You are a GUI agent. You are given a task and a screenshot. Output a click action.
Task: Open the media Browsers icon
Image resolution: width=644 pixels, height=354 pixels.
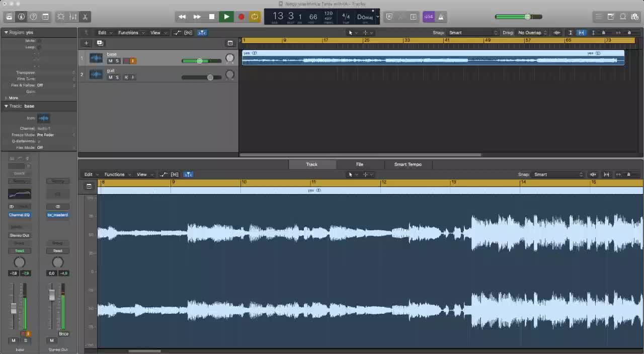[x=635, y=17]
